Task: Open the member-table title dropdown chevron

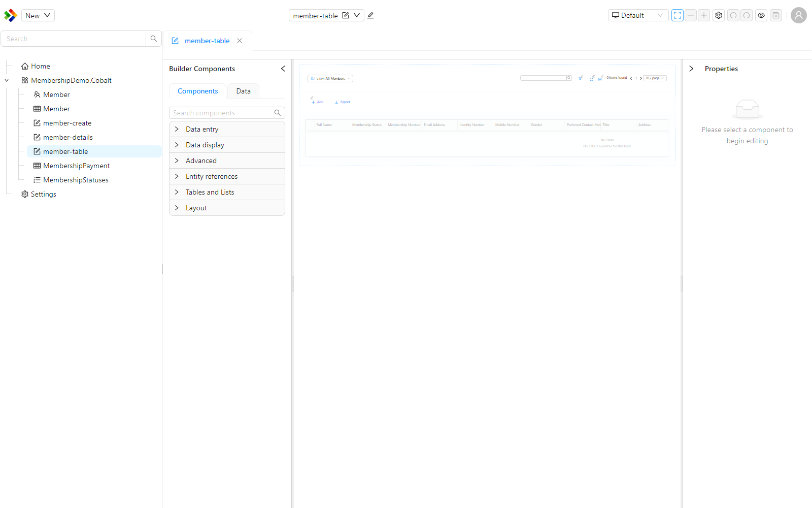Action: point(357,15)
